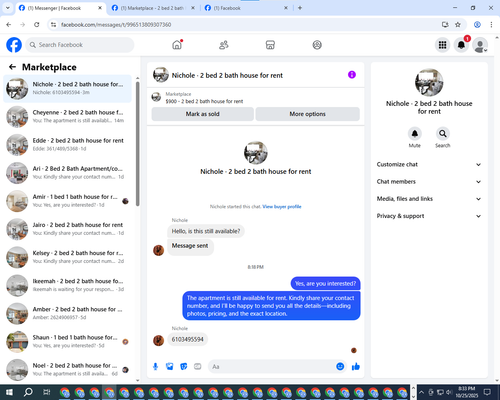Open the notifications bell

click(461, 45)
